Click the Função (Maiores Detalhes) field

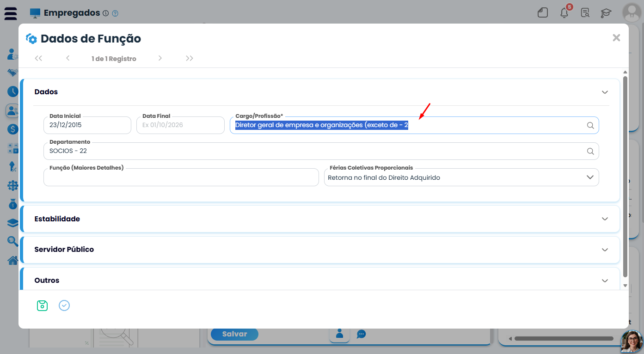tap(181, 177)
